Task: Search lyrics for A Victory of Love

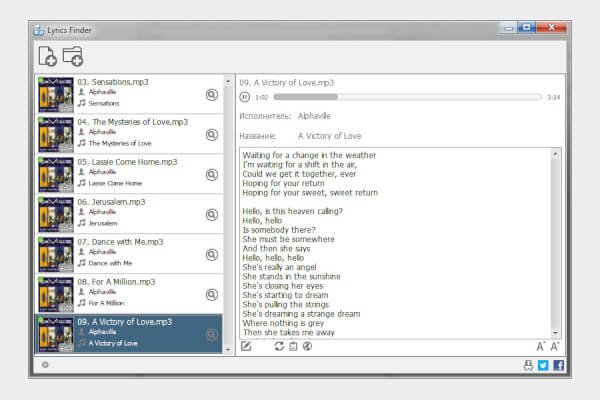Action: coord(212,335)
